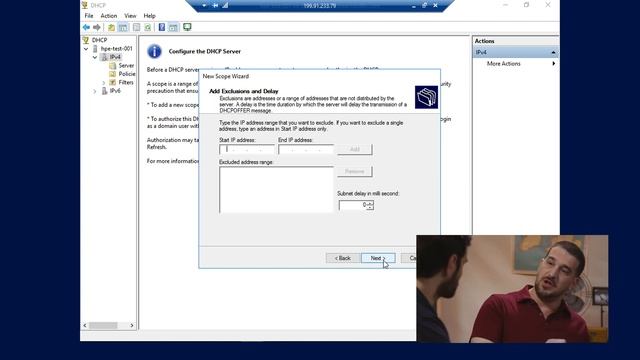Toggle Show/Hide Console Tree toolbar icon
Viewport: 640px width, 360px height.
123,27
